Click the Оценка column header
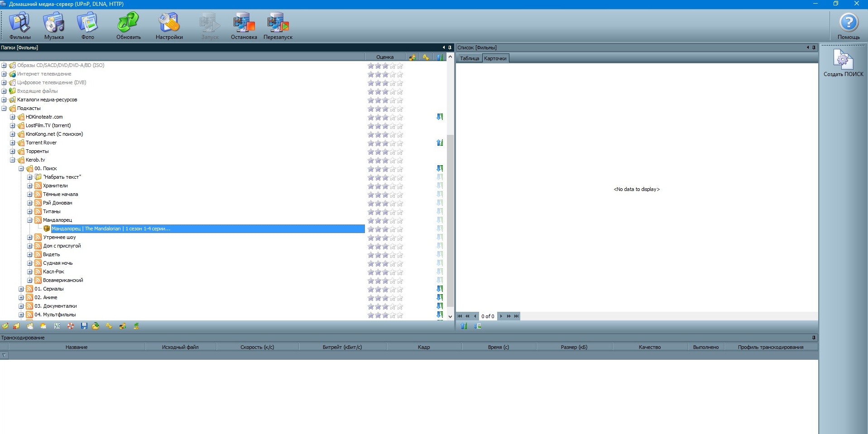The width and height of the screenshot is (868, 434). (x=384, y=57)
